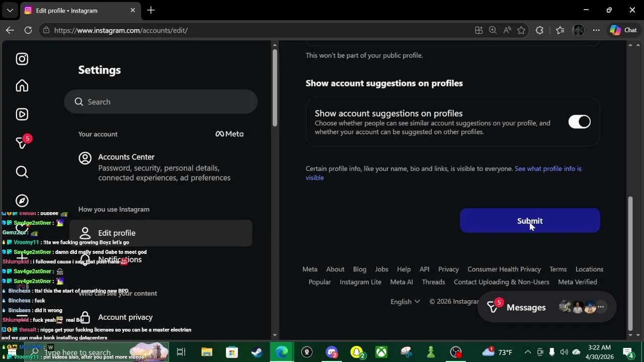Screen dimensions: 644x362
Task: Click the settings sidebar scrollbar
Action: point(274,88)
